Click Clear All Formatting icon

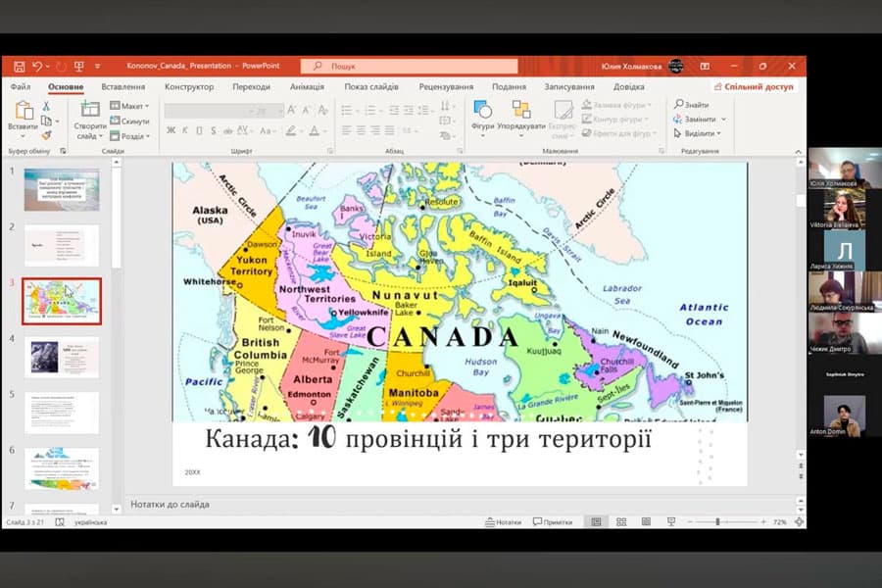pos(322,111)
